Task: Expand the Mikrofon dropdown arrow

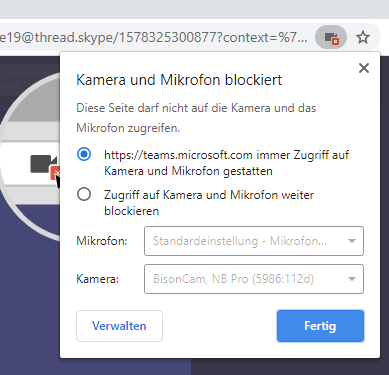Action: 352,241
